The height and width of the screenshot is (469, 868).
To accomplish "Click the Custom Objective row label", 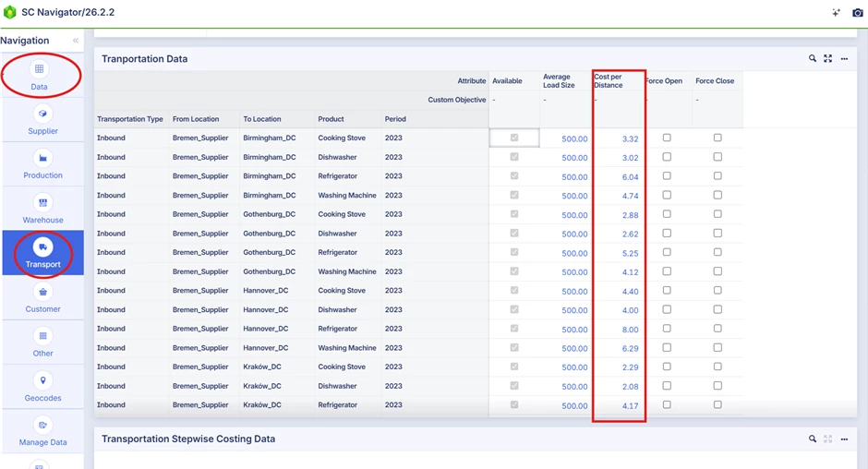I will [x=457, y=100].
